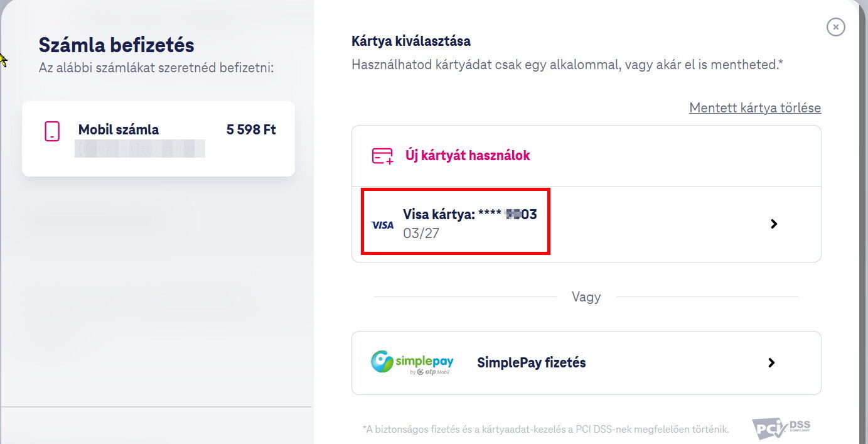
Task: Click the PCI DSS compliance badge
Action: click(x=781, y=428)
